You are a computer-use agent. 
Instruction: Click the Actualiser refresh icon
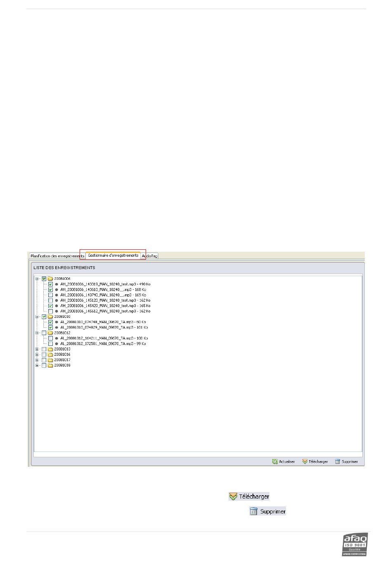coord(275,461)
